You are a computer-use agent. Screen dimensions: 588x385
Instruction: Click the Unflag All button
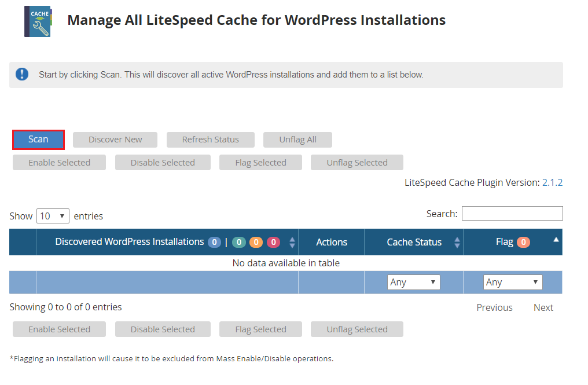pyautogui.click(x=297, y=140)
